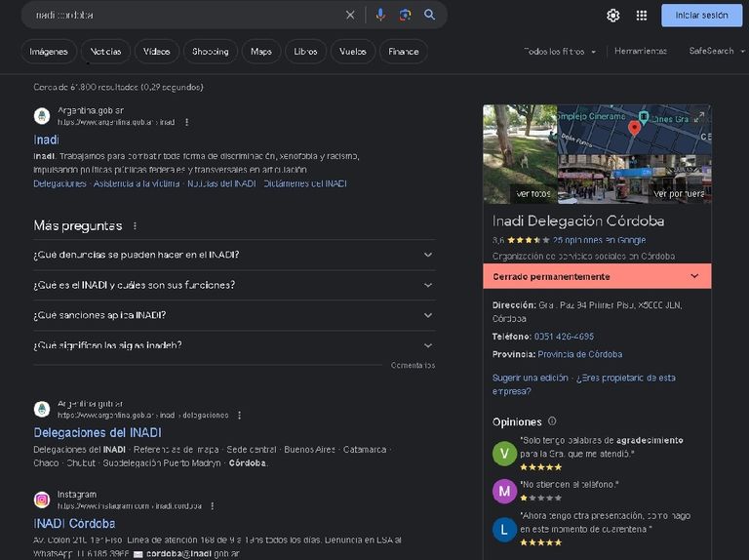The width and height of the screenshot is (749, 560).
Task: Click favicon of Delegaciones del INADI result
Action: (42, 409)
